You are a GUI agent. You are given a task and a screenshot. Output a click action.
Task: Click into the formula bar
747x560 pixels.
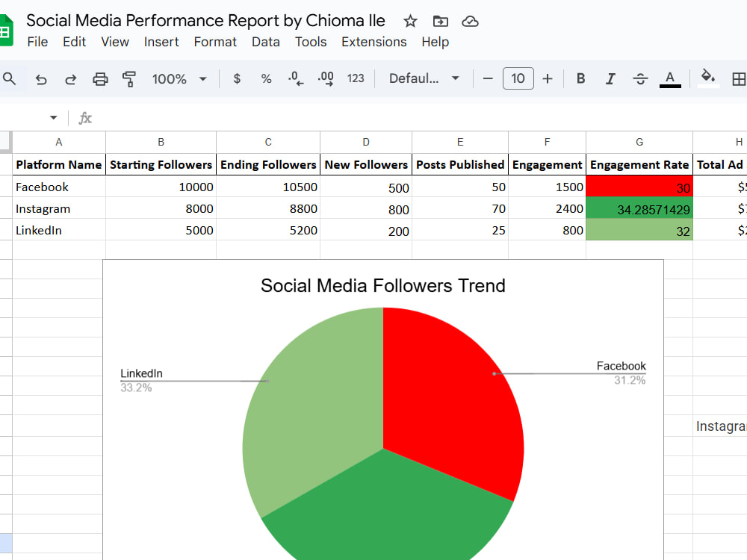pyautogui.click(x=419, y=118)
